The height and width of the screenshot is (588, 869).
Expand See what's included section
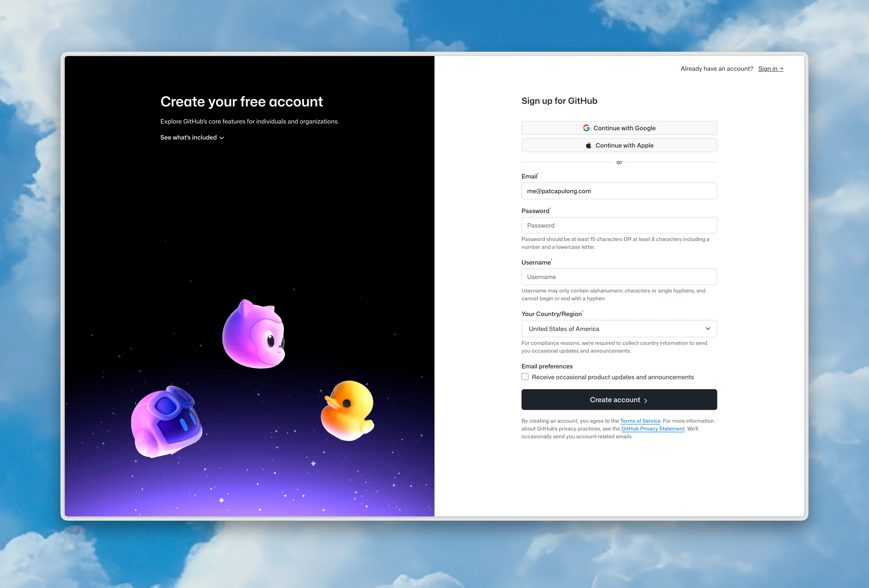pos(192,138)
